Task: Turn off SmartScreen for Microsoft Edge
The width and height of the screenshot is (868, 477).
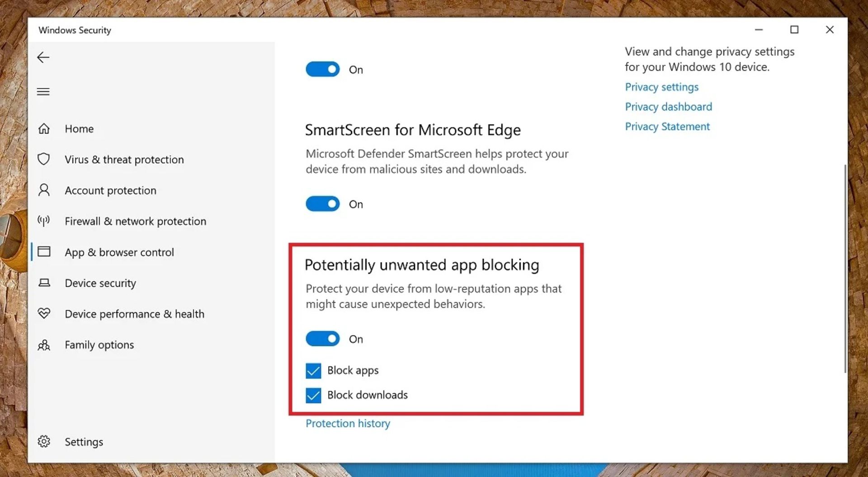Action: 322,204
